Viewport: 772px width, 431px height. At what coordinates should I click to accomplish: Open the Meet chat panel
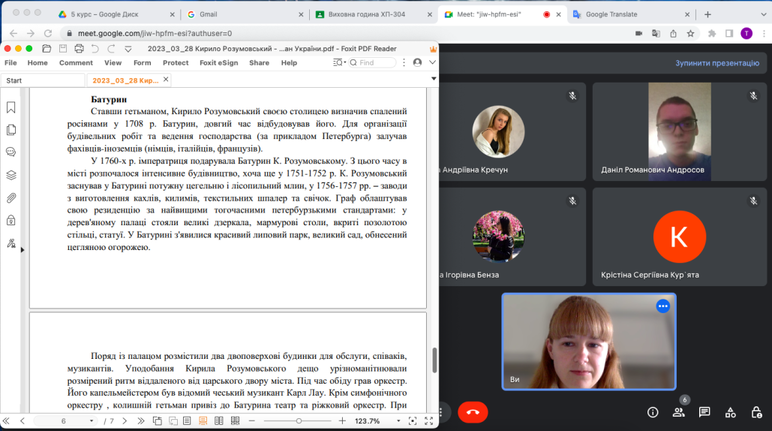pyautogui.click(x=704, y=412)
